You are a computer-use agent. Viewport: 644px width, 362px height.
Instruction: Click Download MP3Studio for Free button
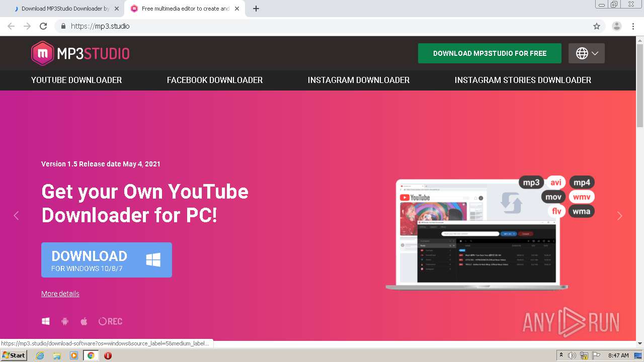click(490, 53)
